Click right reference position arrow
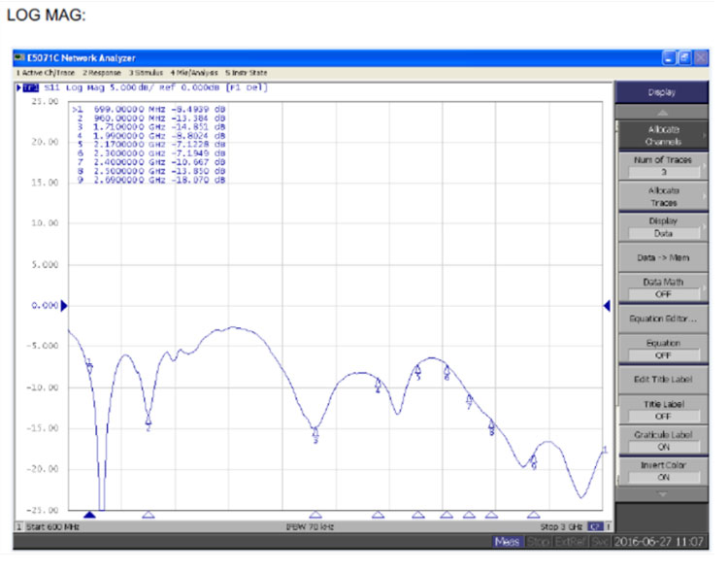 tap(607, 306)
